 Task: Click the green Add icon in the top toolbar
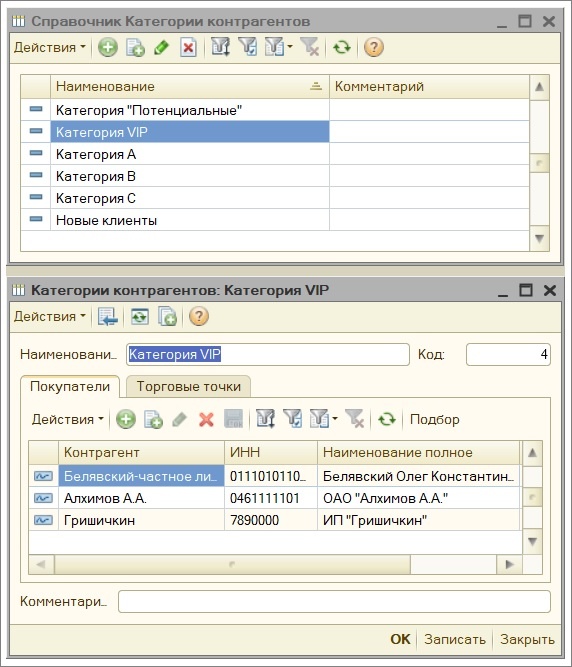pyautogui.click(x=108, y=47)
